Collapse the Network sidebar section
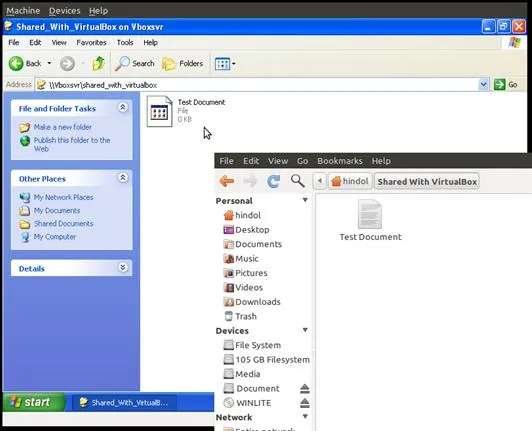Viewport: 532px width, 431px height. click(x=305, y=416)
